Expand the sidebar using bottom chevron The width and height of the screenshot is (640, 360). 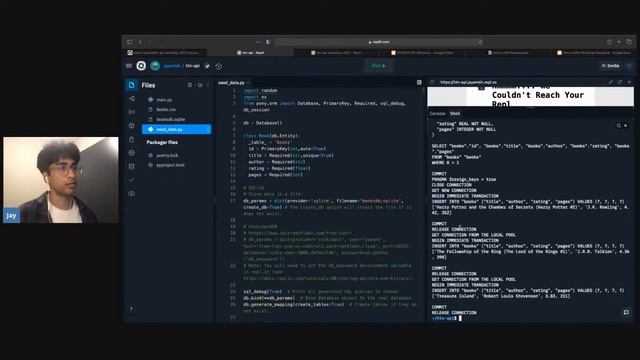[x=131, y=309]
